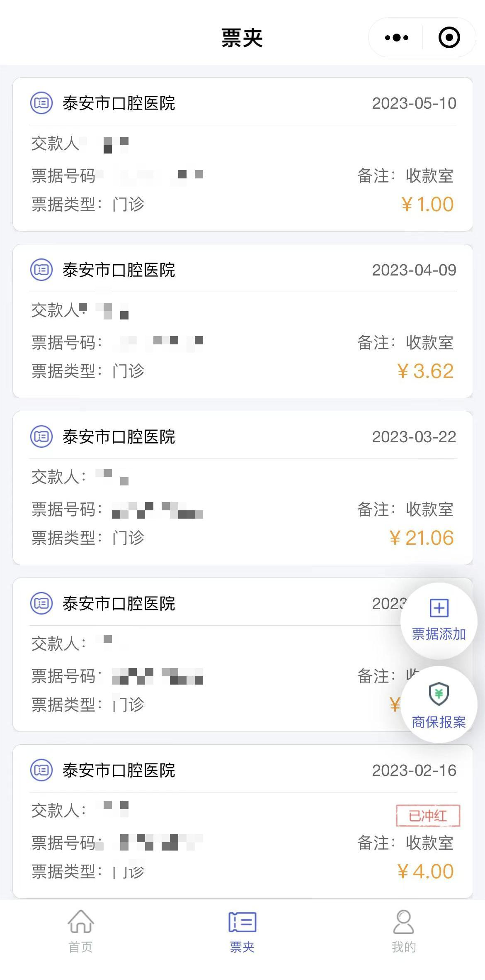Tap the 商保报案 button label
Image resolution: width=485 pixels, height=980 pixels.
(x=439, y=722)
